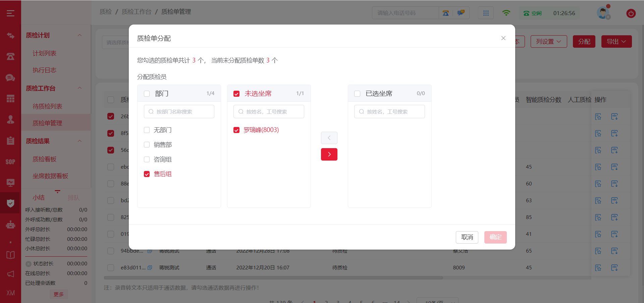Click the 确定 button

pos(495,237)
